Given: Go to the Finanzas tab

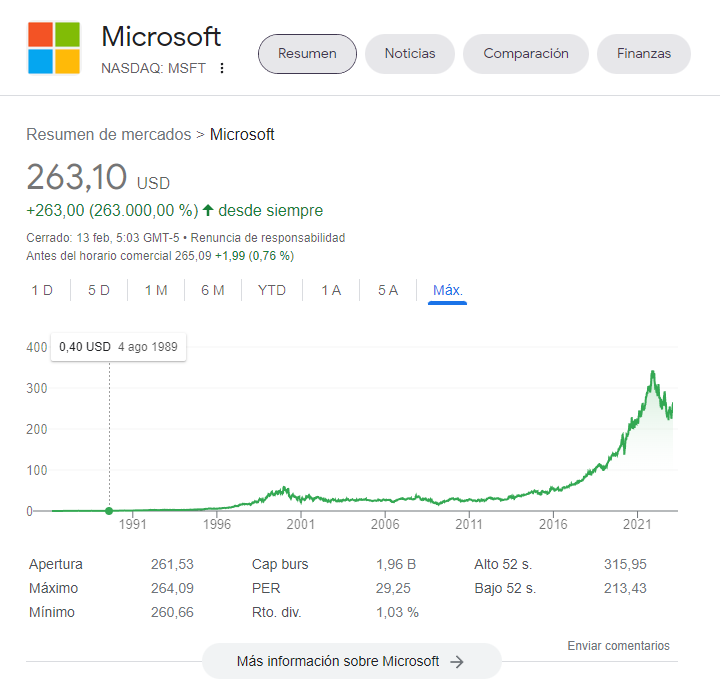Looking at the screenshot, I should pos(644,54).
